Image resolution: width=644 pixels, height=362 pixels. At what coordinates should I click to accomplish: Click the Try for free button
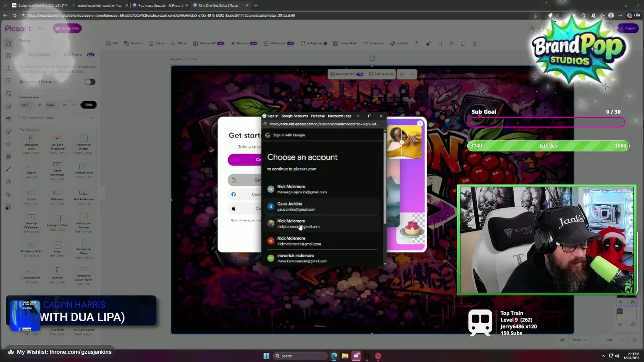[67, 28]
